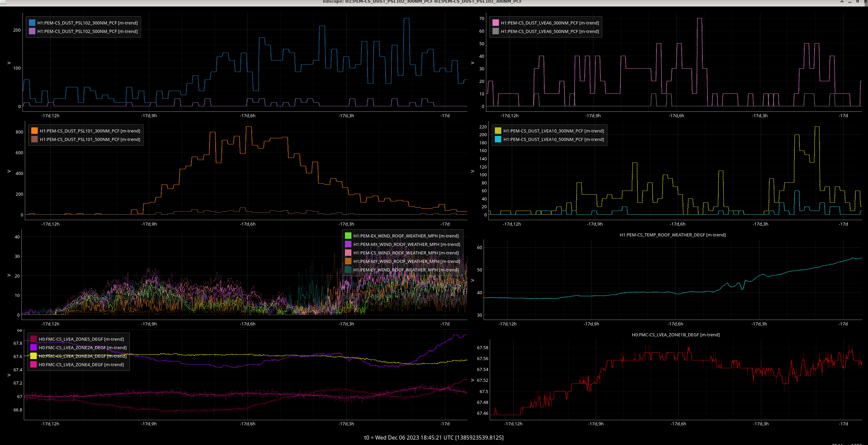Select H1:PEM-CS_DUST_PSL102_500NM_PCF legend label
868x445 pixels.
click(x=88, y=31)
